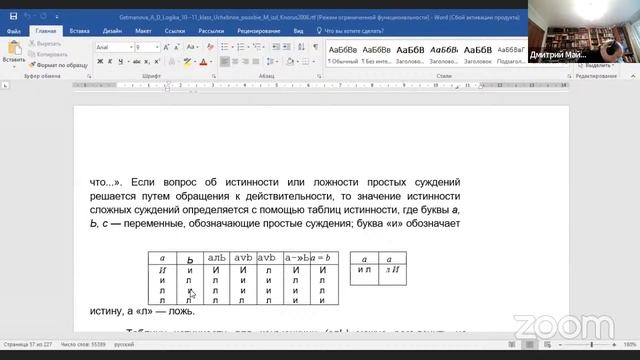The height and width of the screenshot is (360, 640).
Task: Open the Буфер обмена dialog launcher
Action: tap(89, 76)
